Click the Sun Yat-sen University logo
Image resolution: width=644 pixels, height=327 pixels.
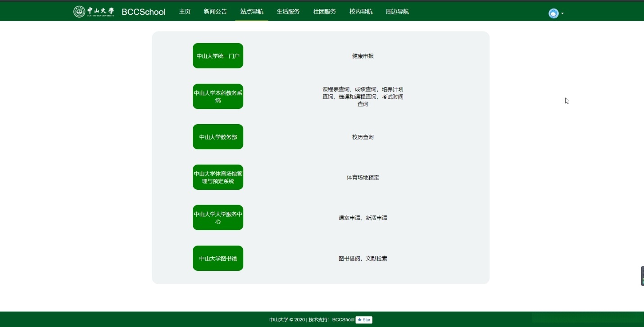94,12
